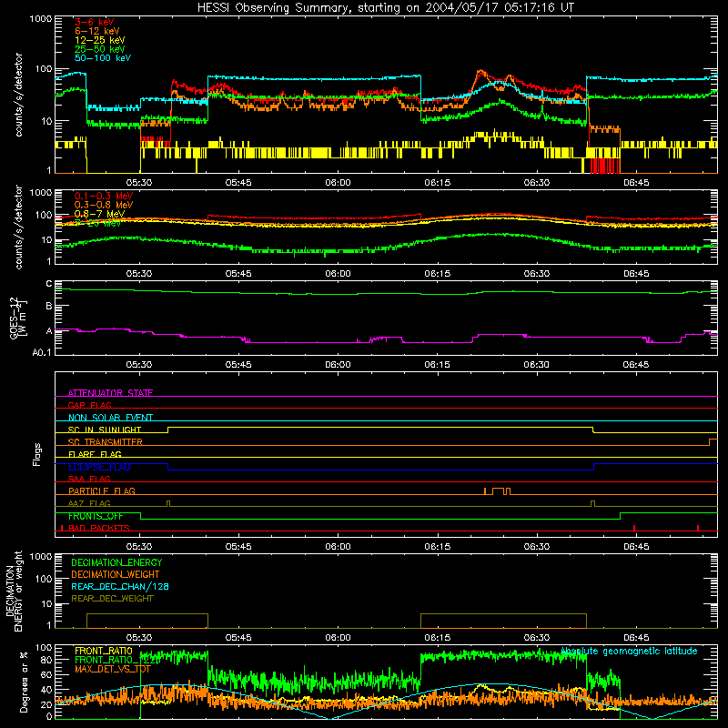Viewport: 728px width, 728px height.
Task: Click the REAR_DEC_WEIGHT legend label
Action: click(x=112, y=599)
